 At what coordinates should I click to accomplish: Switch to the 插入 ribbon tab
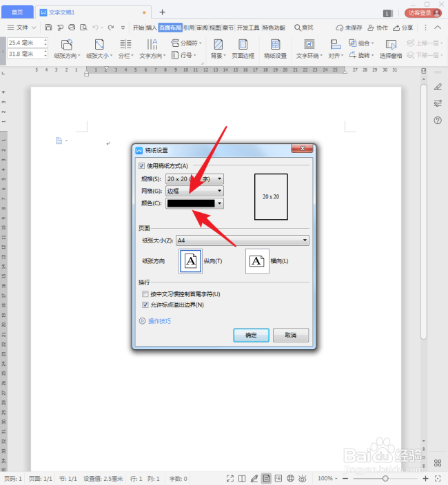[x=152, y=28]
